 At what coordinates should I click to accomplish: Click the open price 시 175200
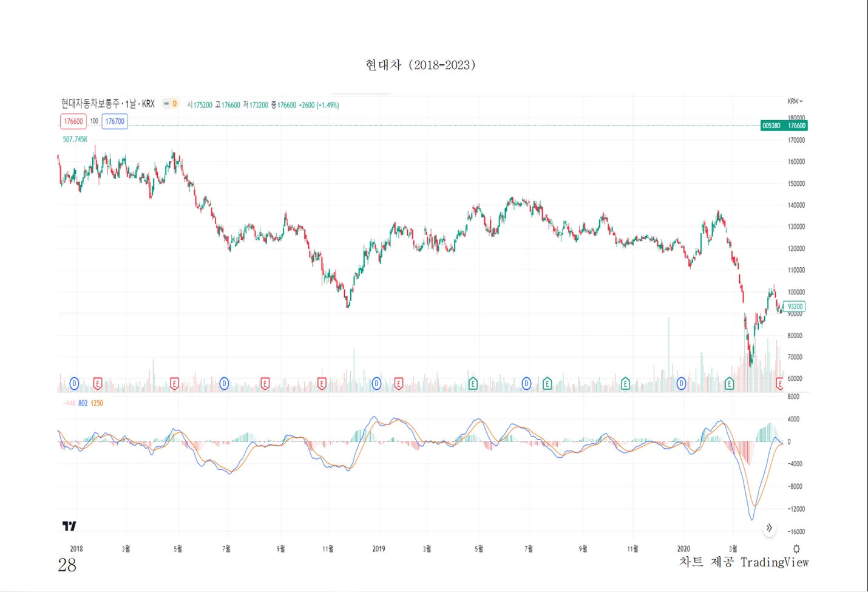tap(200, 105)
